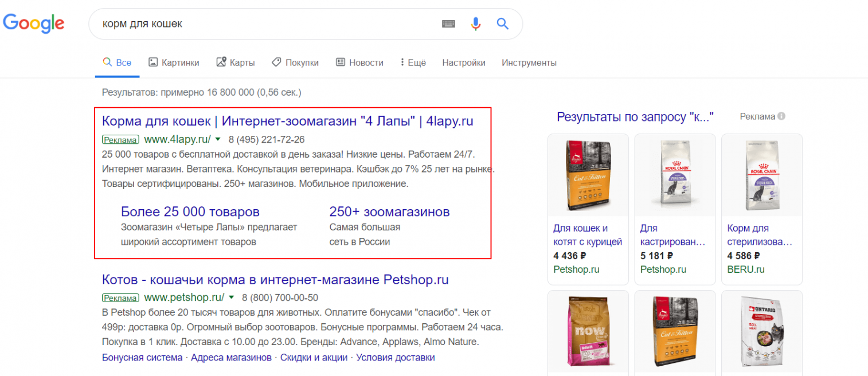Click the Google logo
This screenshot has height=376, width=868.
(33, 23)
